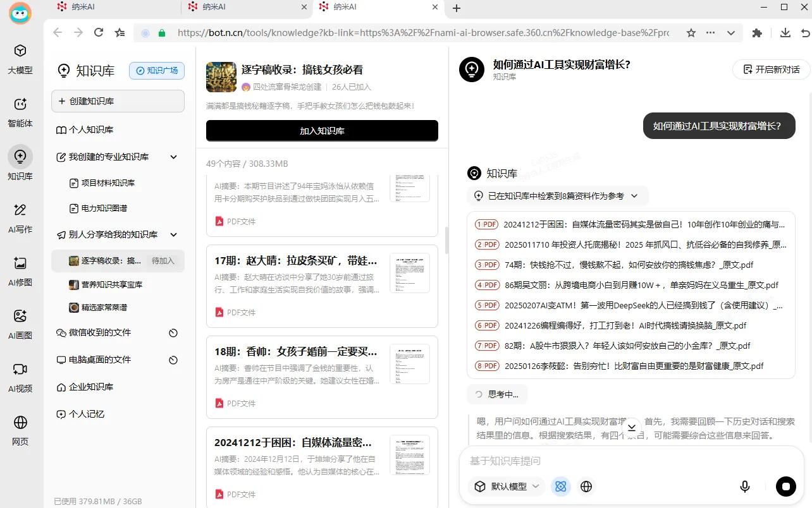This screenshot has width=812, height=508.
Task: Bookmark page with star icon
Action: (x=691, y=33)
